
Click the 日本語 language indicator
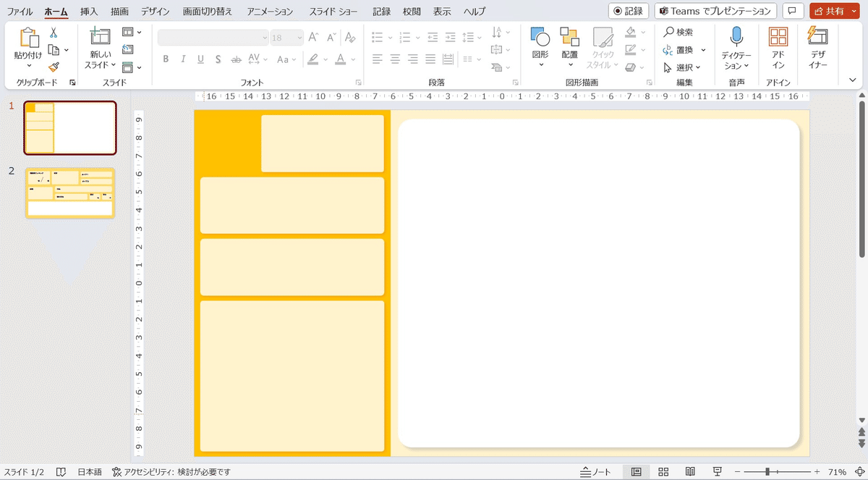pyautogui.click(x=90, y=472)
